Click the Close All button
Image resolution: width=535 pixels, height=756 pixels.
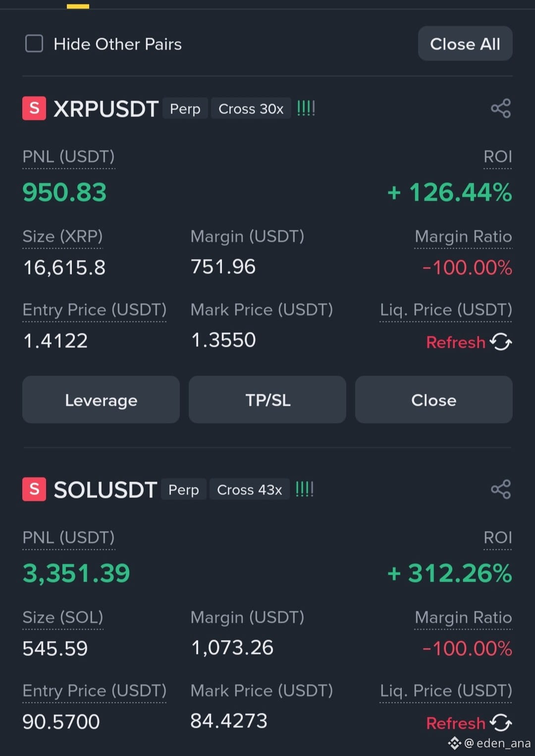pos(465,44)
